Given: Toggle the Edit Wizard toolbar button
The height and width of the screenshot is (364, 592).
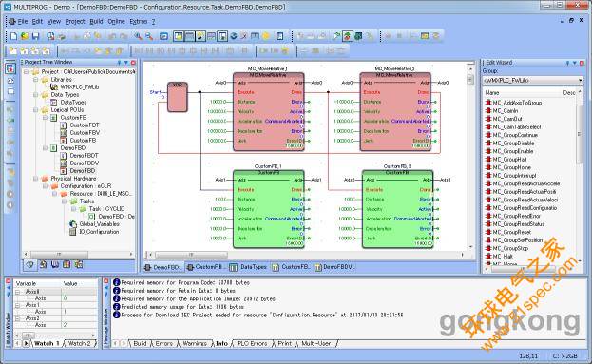Looking at the screenshot, I should click(x=201, y=36).
